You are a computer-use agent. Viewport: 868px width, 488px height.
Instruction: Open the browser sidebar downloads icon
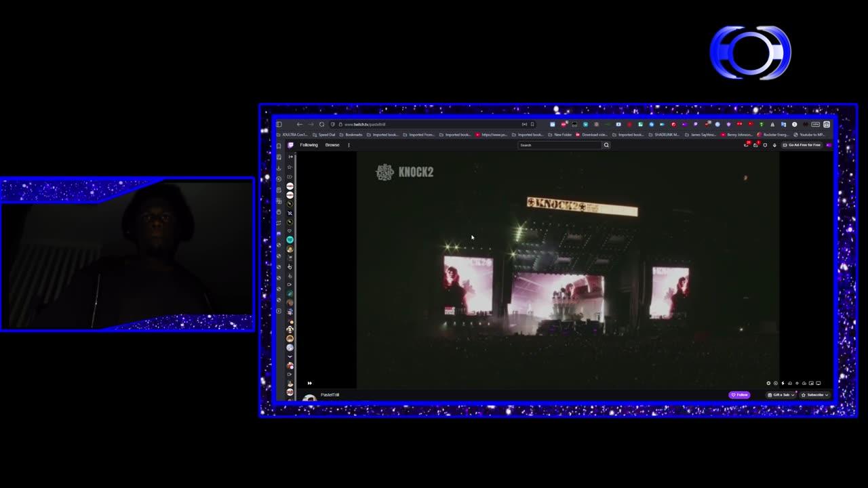coord(279,168)
